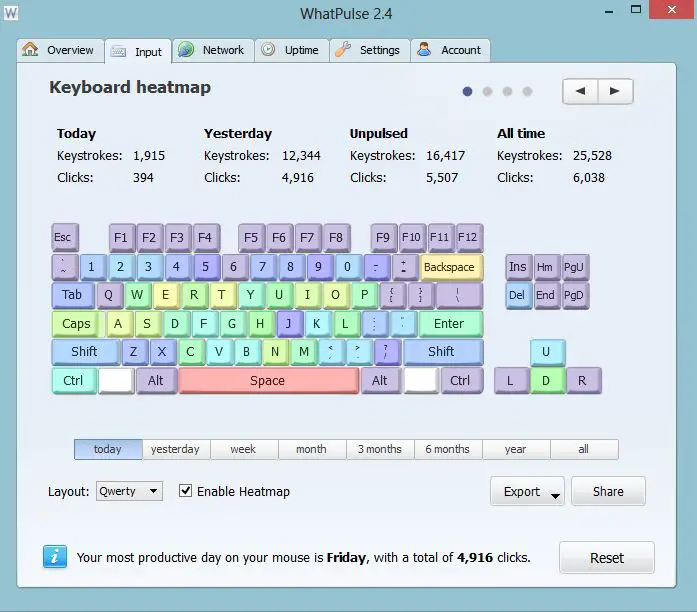Click the Hm key on heatmap

547,267
